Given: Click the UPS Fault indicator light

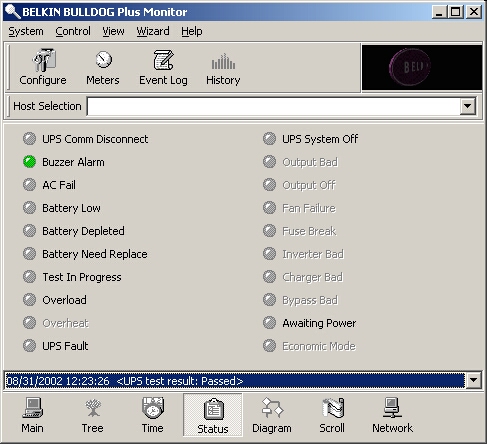Looking at the screenshot, I should (29, 346).
